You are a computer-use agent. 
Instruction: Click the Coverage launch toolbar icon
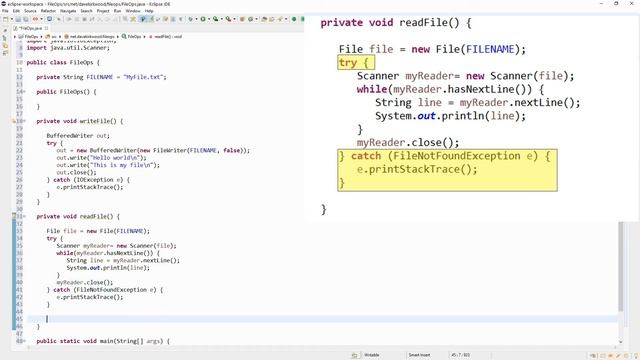coord(216,19)
